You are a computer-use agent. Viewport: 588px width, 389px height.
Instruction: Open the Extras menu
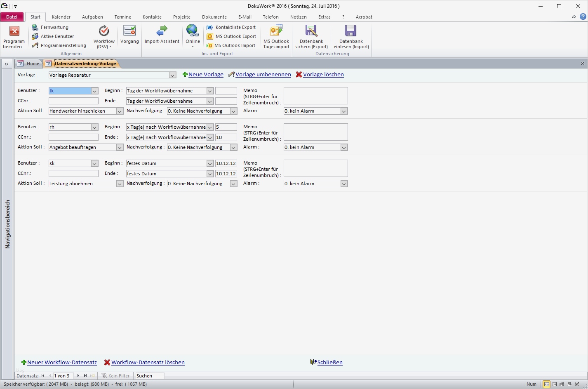pos(324,17)
